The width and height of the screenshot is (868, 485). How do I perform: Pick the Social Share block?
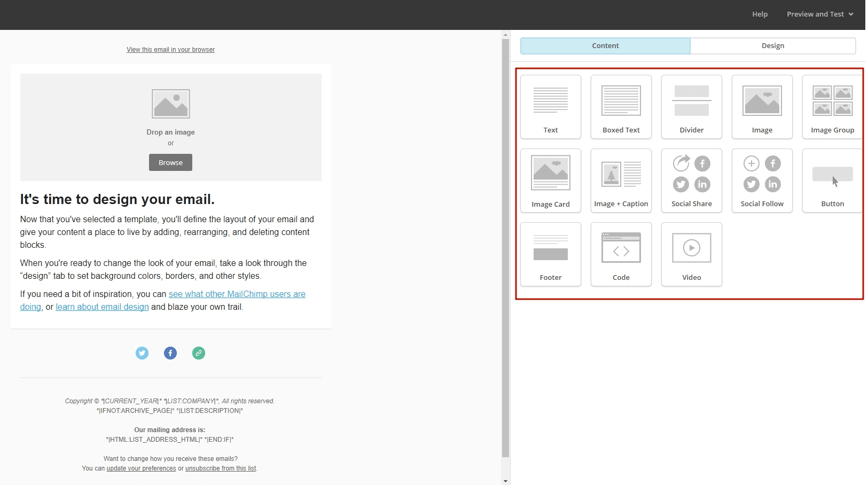692,181
